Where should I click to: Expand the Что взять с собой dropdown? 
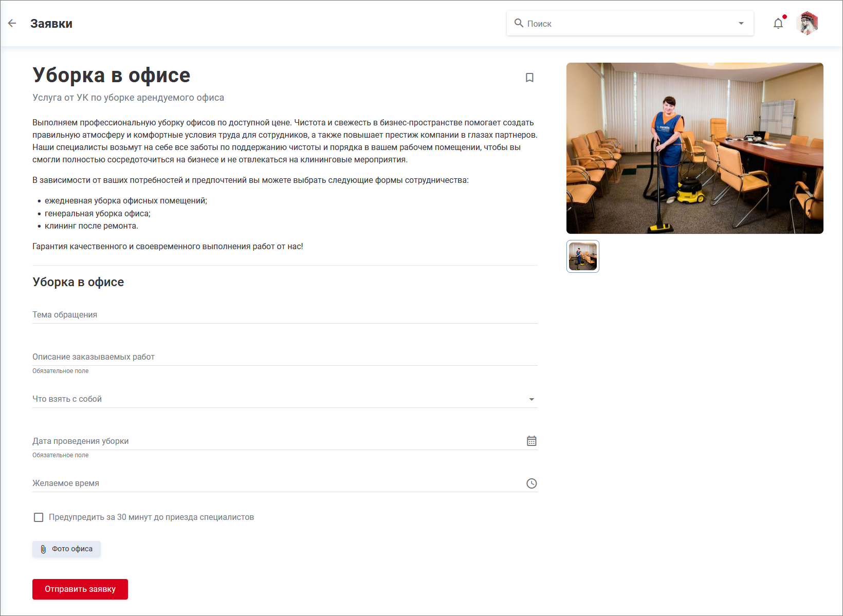coord(532,399)
